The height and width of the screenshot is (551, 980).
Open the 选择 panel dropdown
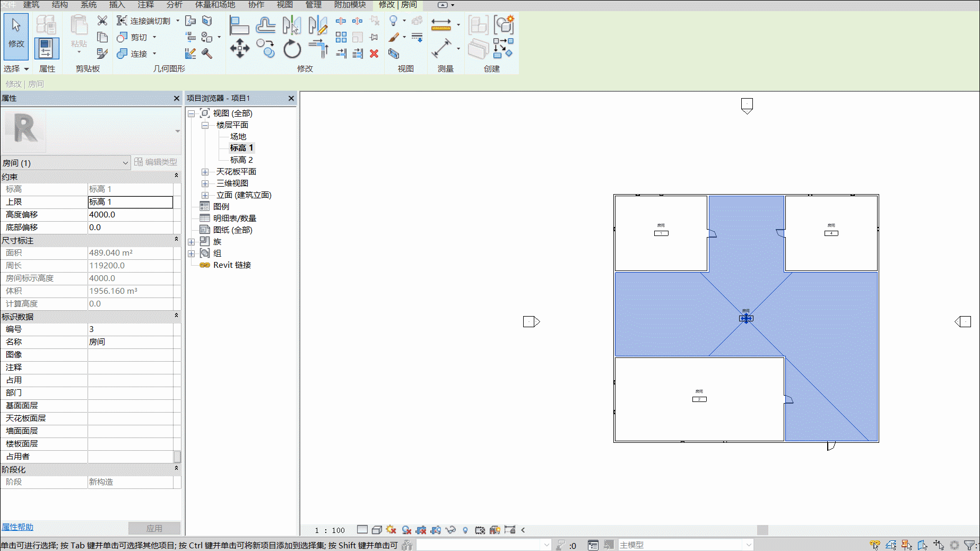coord(16,69)
